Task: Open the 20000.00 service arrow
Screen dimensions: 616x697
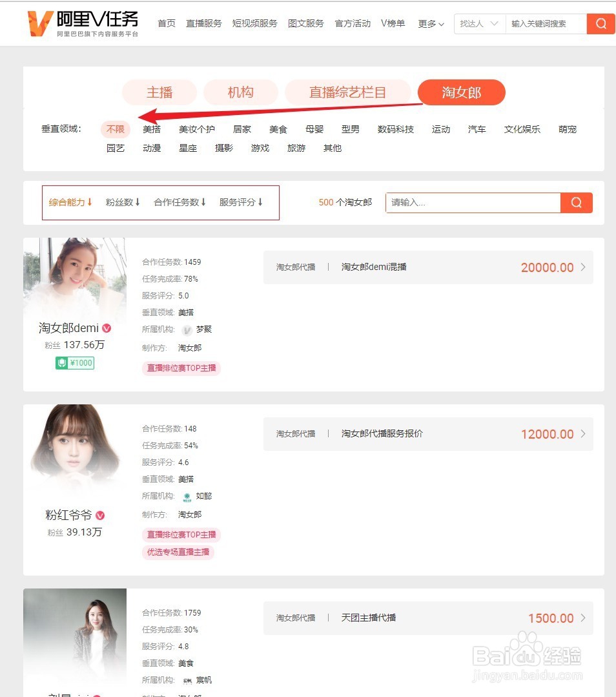Action: coord(583,267)
